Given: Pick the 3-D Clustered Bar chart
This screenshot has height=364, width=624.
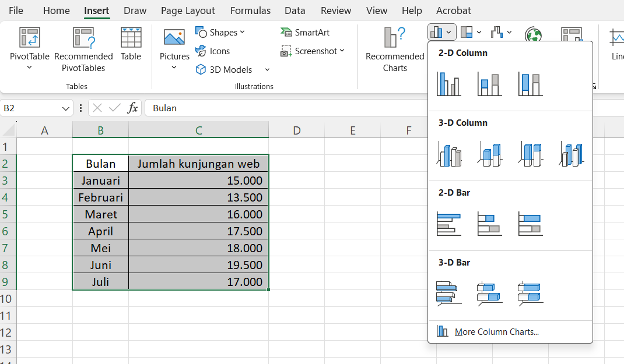Looking at the screenshot, I should click(x=449, y=294).
